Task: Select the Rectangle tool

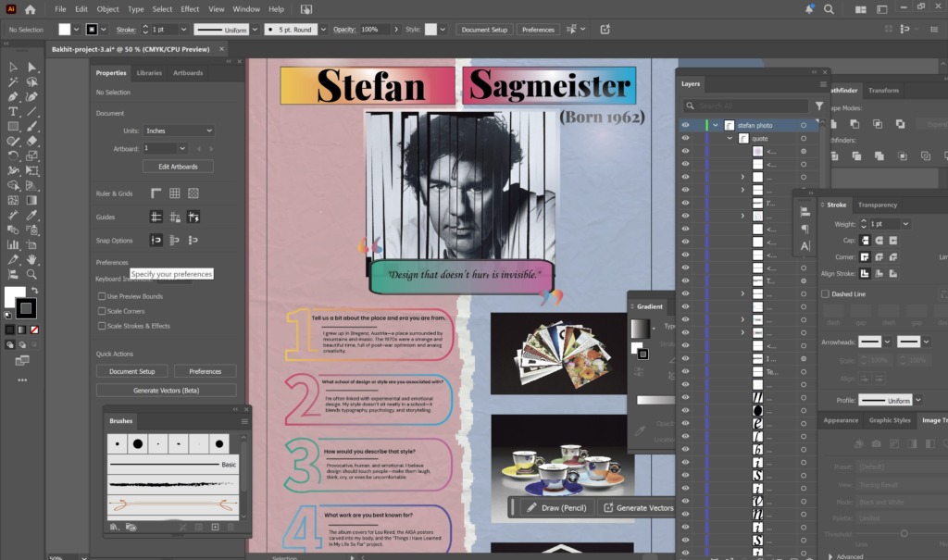Action: coord(13,127)
